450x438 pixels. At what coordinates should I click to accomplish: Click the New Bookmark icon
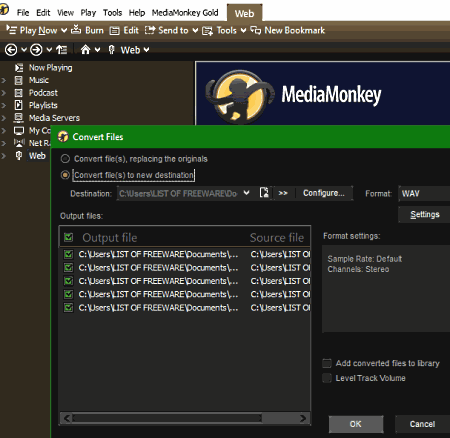(256, 30)
